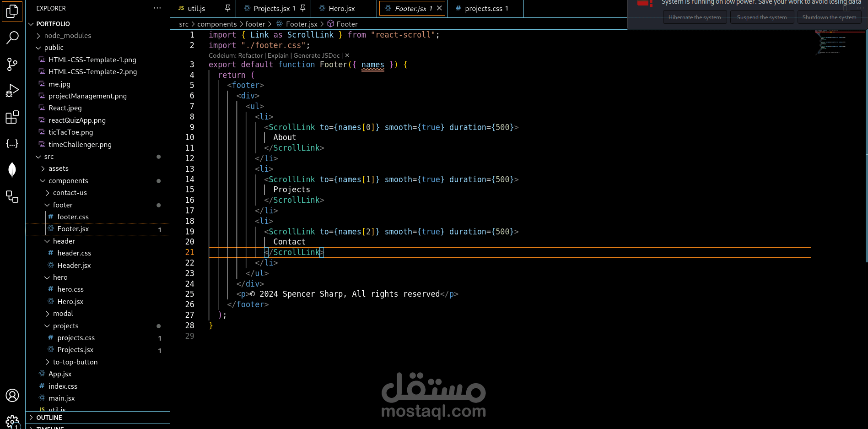This screenshot has height=429, width=868.
Task: Collapse the projects folder
Action: point(97,326)
